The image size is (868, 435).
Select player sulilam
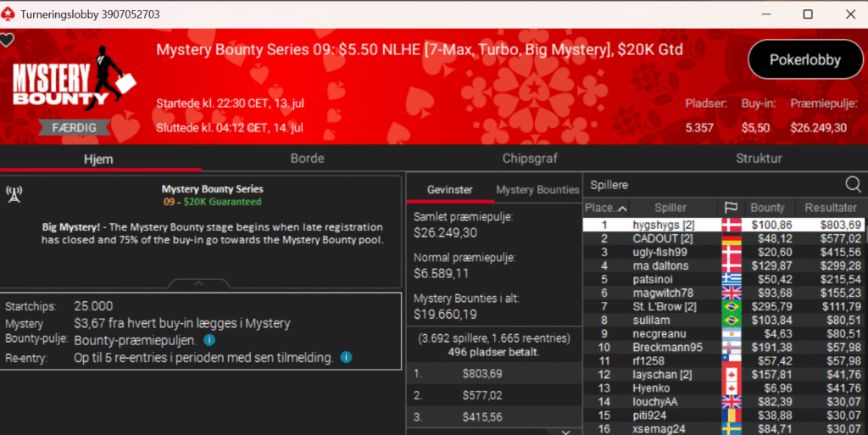tap(724, 321)
